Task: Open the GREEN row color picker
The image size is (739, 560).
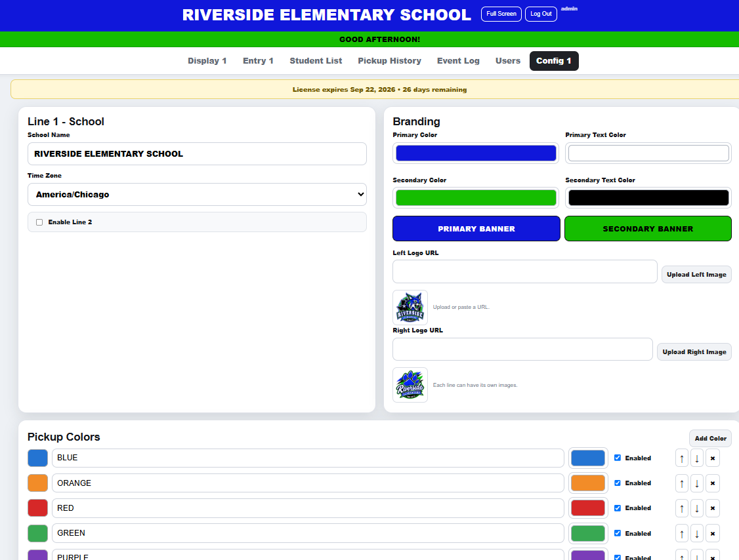Action: pos(587,533)
